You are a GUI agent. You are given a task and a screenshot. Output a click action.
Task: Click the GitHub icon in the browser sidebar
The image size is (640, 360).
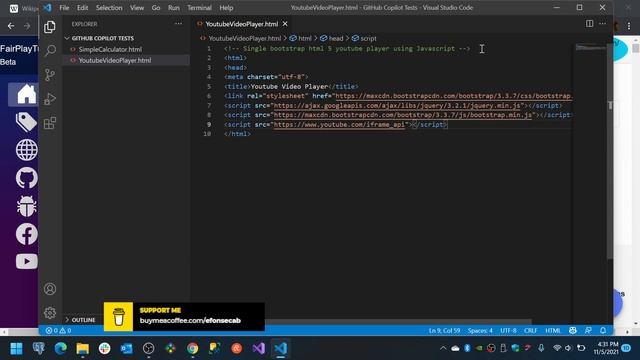point(27,178)
